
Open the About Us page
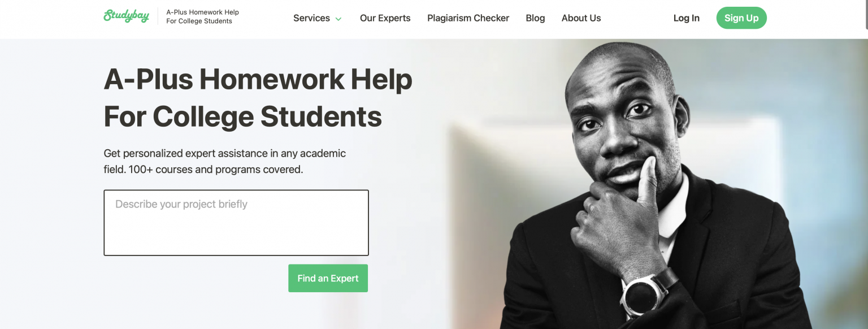point(581,18)
